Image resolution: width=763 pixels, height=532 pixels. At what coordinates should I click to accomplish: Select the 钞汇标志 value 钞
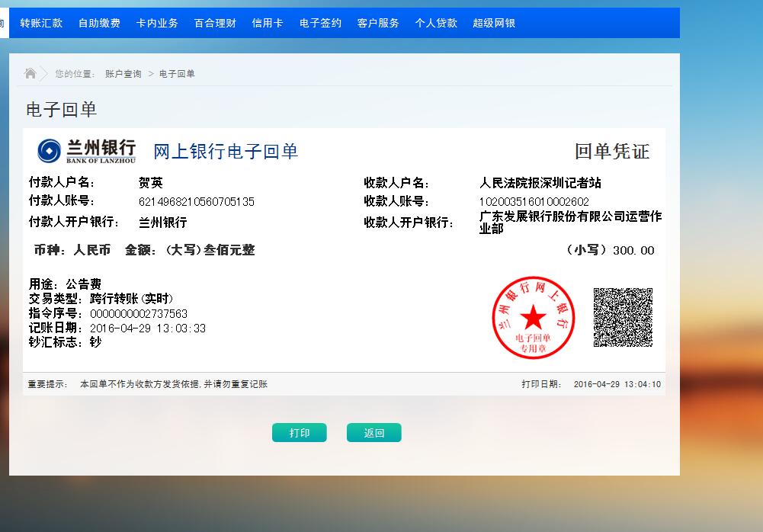coord(96,342)
